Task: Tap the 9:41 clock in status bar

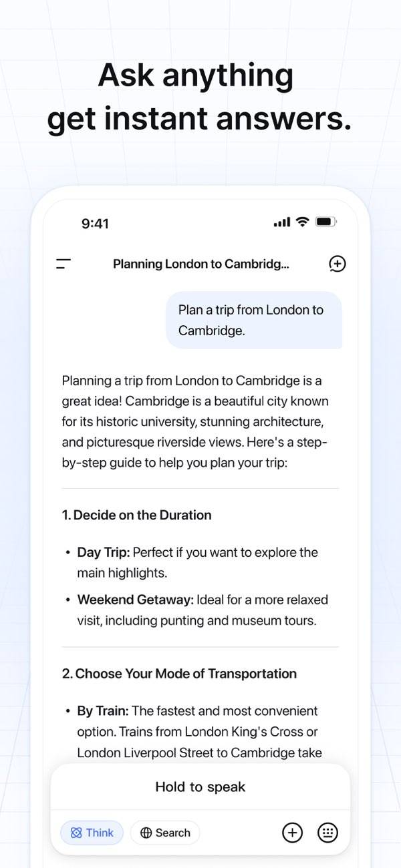Action: 95,224
